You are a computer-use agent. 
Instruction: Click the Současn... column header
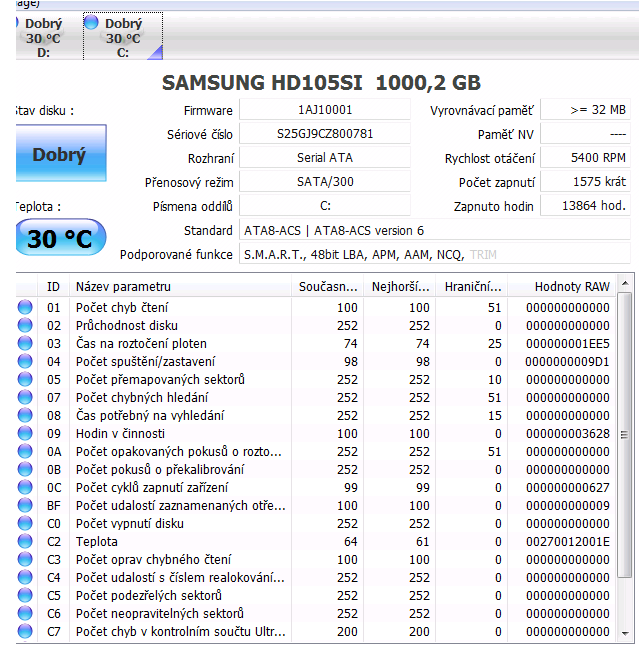click(328, 286)
